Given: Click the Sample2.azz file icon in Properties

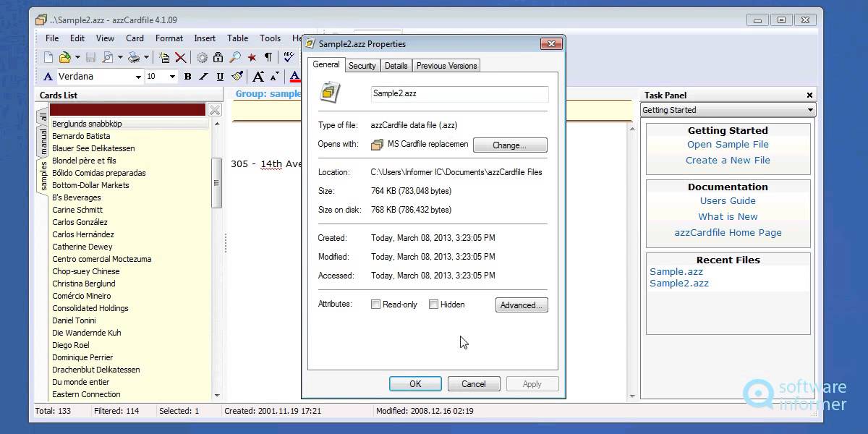Looking at the screenshot, I should click(x=331, y=92).
